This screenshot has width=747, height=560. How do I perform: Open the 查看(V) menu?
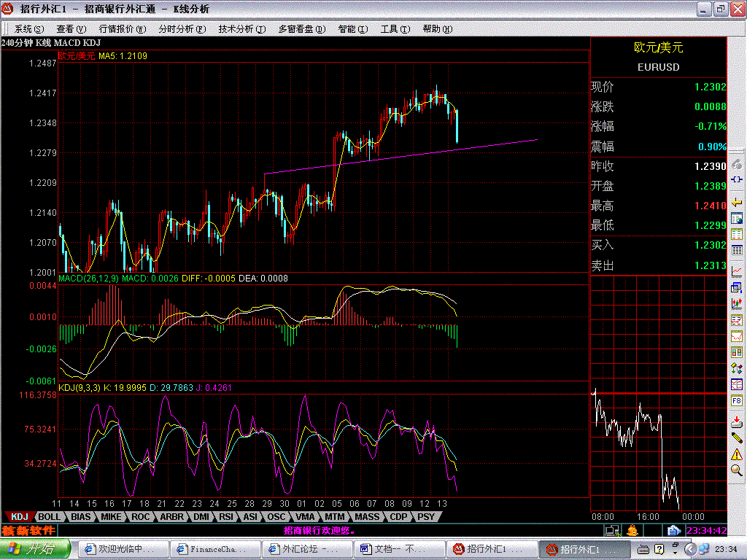point(71,29)
